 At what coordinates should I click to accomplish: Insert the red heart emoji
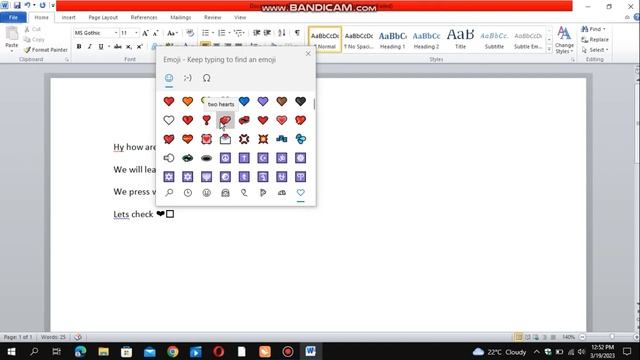[x=169, y=101]
